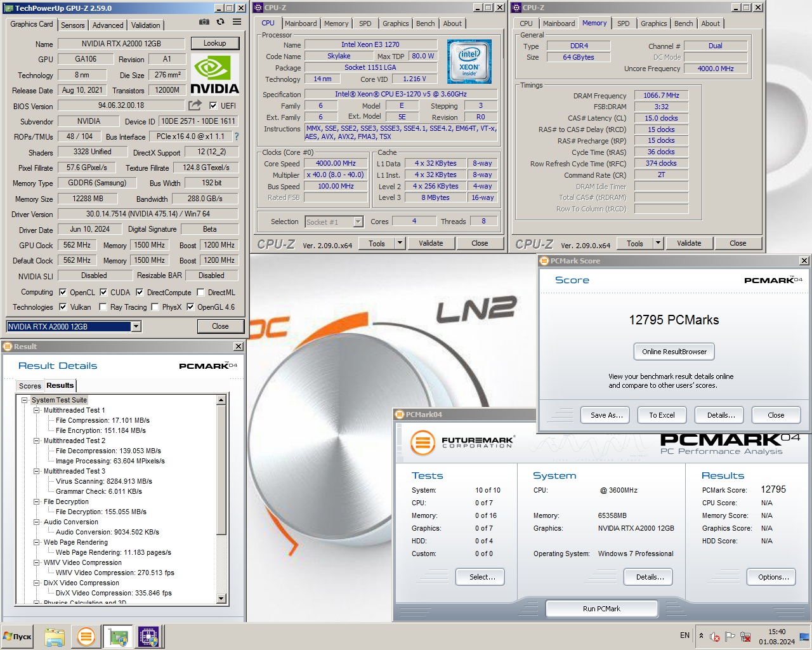
Task: Open the Action Center flag icon
Action: [730, 636]
